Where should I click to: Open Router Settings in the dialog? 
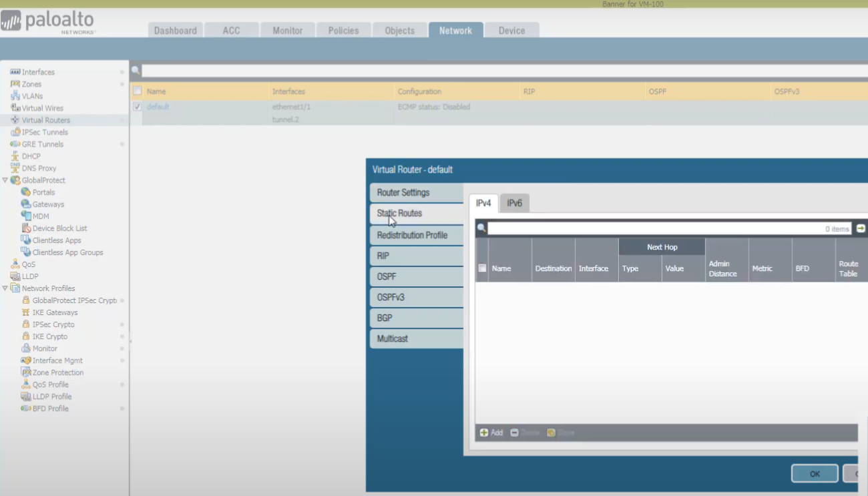[416, 193]
